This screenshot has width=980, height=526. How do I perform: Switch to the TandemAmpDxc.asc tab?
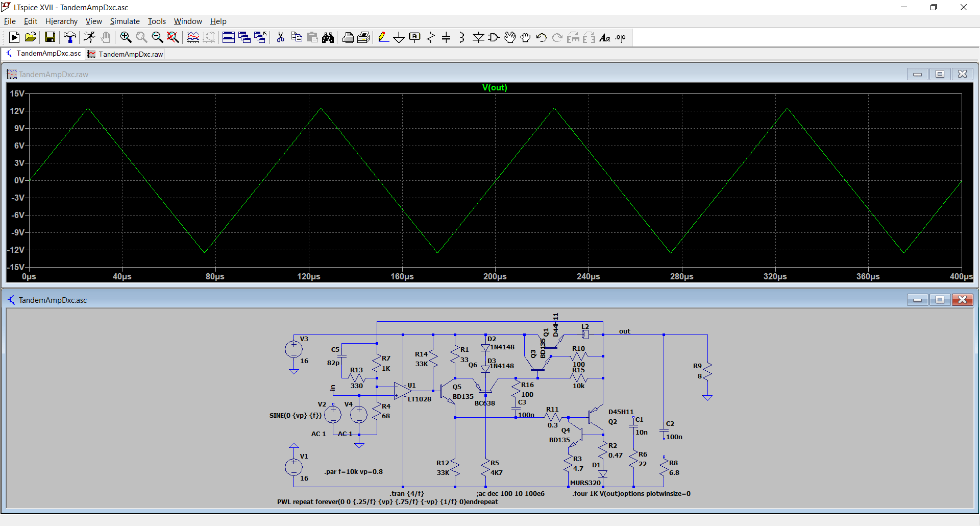coord(43,54)
